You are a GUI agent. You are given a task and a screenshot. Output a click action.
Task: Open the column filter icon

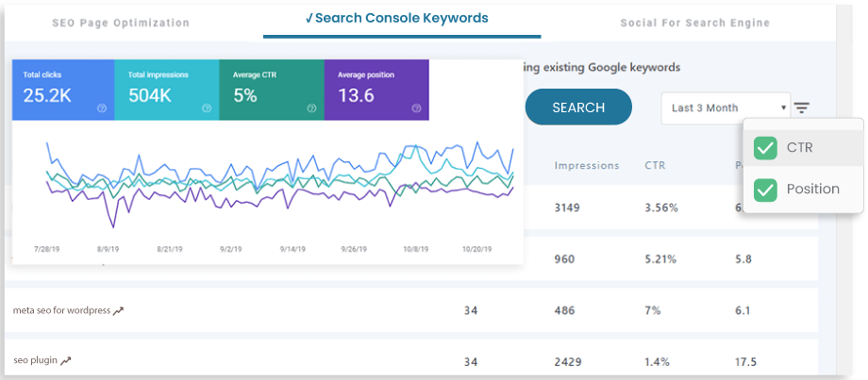tap(801, 107)
